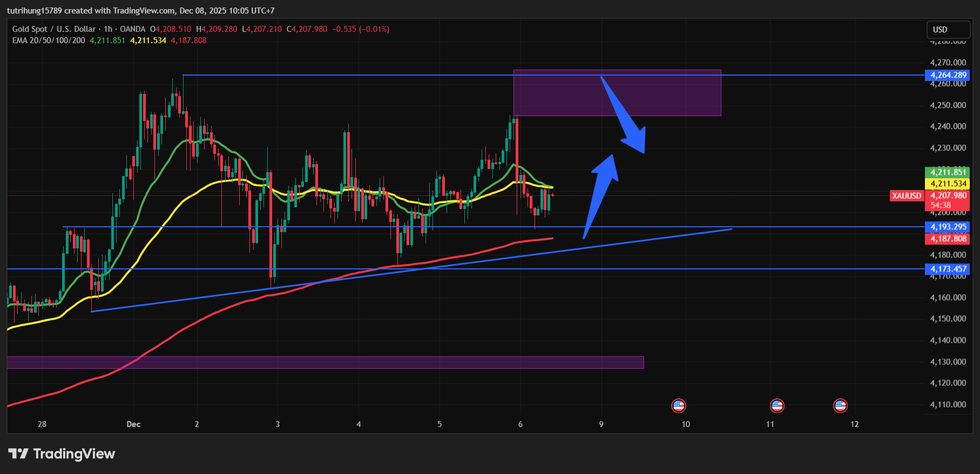The image size is (980, 474).
Task: Click the US flag event icon nearest date 12
Action: coord(840,405)
